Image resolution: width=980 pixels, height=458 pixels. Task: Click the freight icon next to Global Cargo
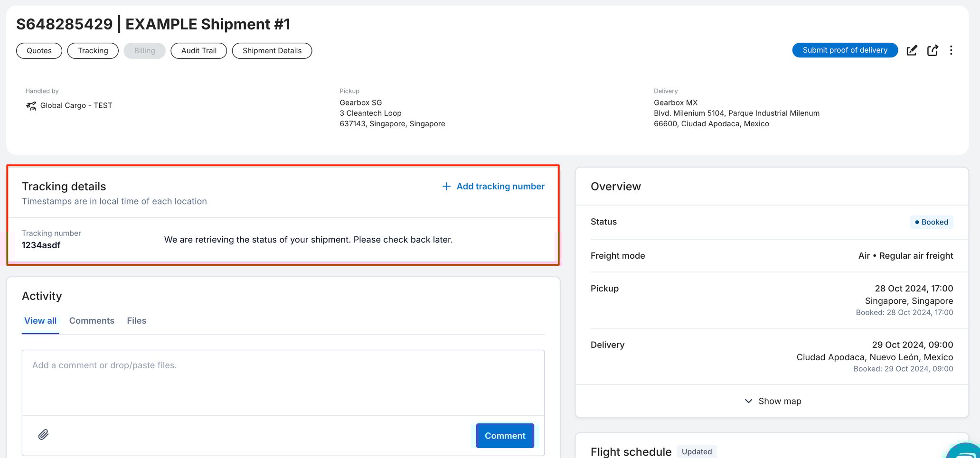click(x=30, y=105)
